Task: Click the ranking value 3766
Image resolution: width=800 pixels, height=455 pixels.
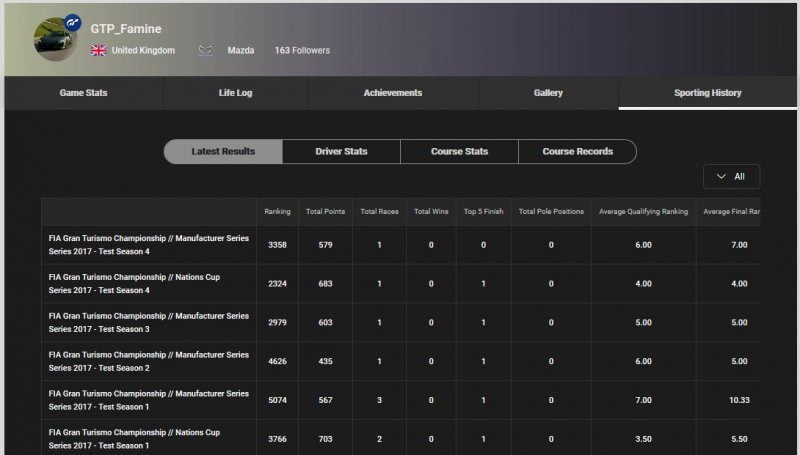Action: (278, 439)
